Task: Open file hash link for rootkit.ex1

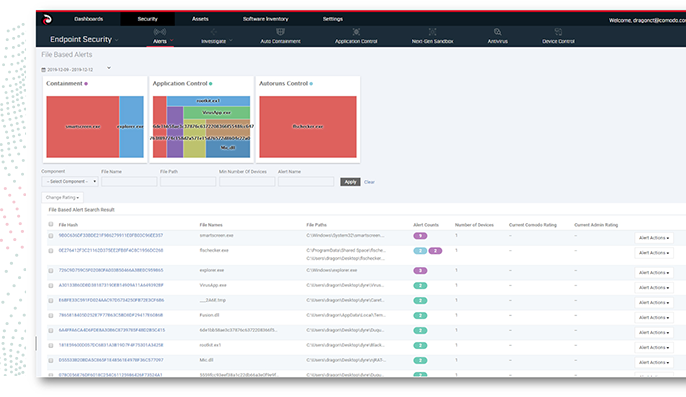Action: (x=111, y=345)
